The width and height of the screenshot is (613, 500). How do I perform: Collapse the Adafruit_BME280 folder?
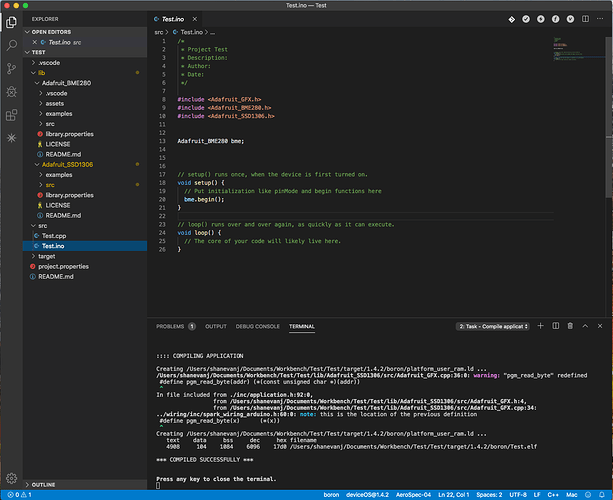[66, 83]
